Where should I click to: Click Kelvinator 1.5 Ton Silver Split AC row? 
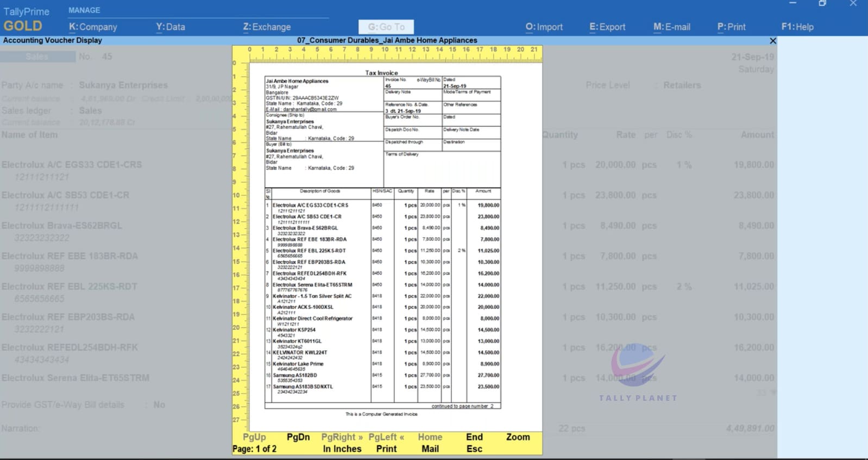pos(382,298)
